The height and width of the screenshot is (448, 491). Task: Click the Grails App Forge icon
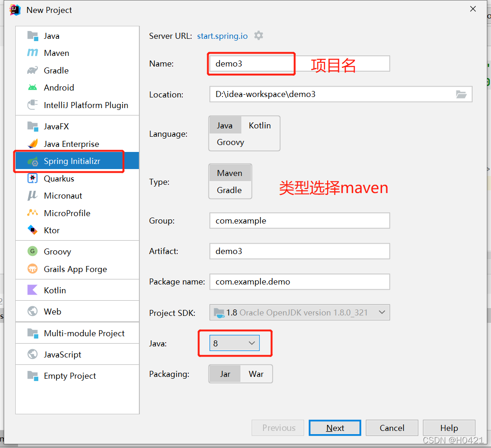pyautogui.click(x=33, y=269)
